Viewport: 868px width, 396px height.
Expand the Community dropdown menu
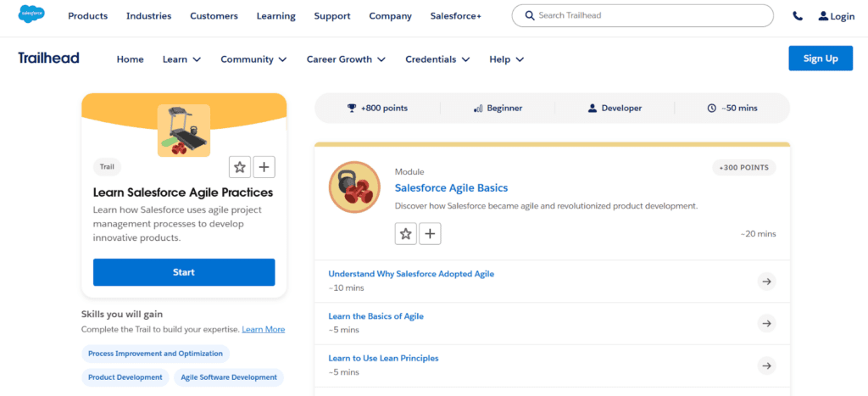click(x=253, y=59)
